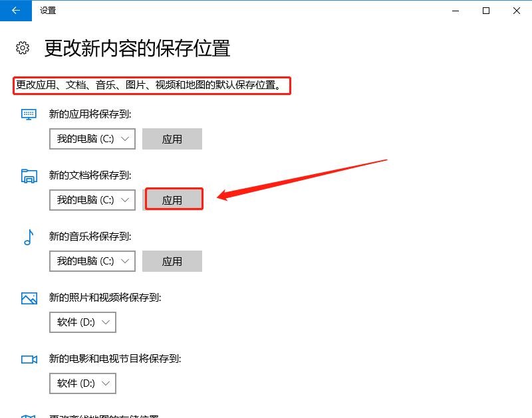Image resolution: width=532 pixels, height=418 pixels.
Task: Open the drive dropdown for new documents
Action: 92,199
